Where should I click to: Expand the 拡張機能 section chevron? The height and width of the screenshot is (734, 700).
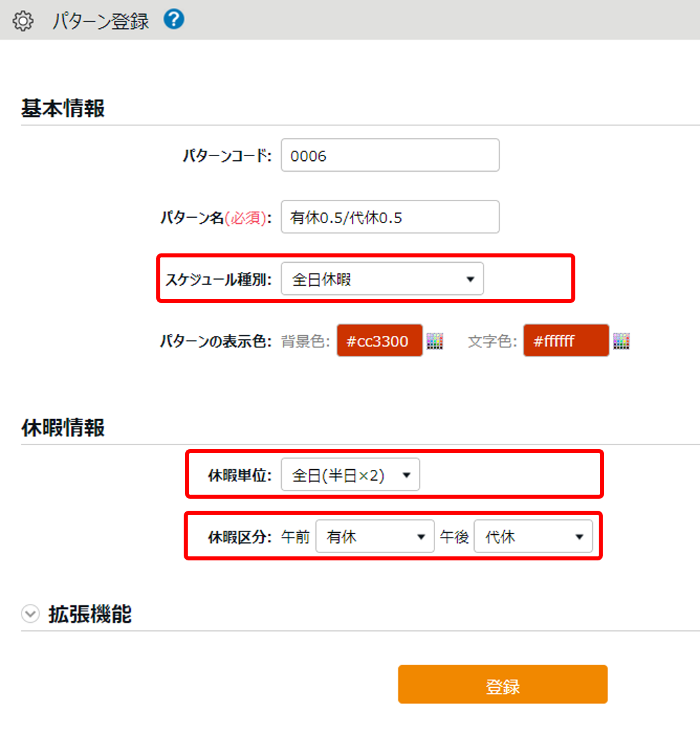(30, 614)
